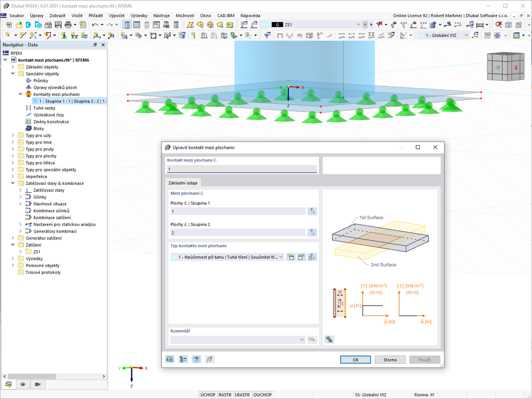The image size is (532, 399).
Task: Click the Kontakt mezi plochami č. field
Action: tap(242, 169)
